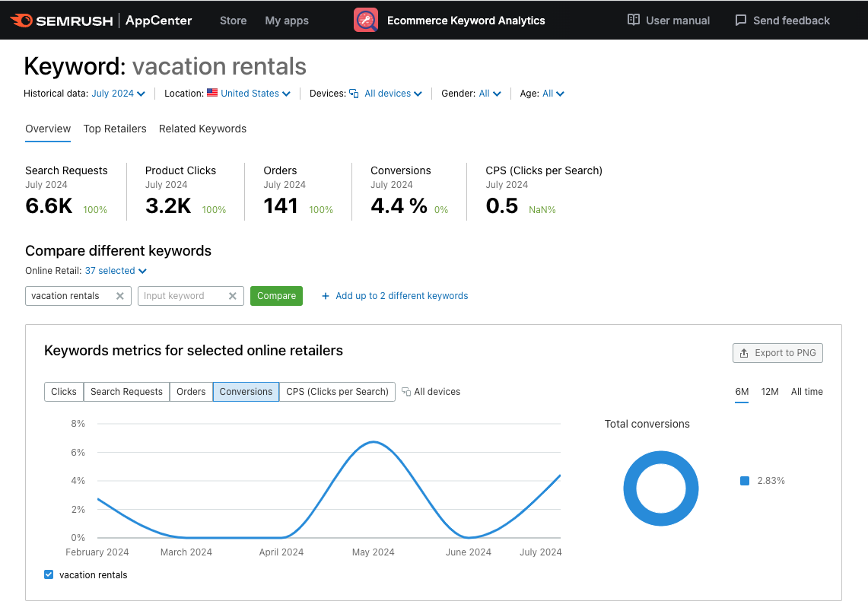Click the blue legend swatch next to 2.83%

(x=744, y=480)
